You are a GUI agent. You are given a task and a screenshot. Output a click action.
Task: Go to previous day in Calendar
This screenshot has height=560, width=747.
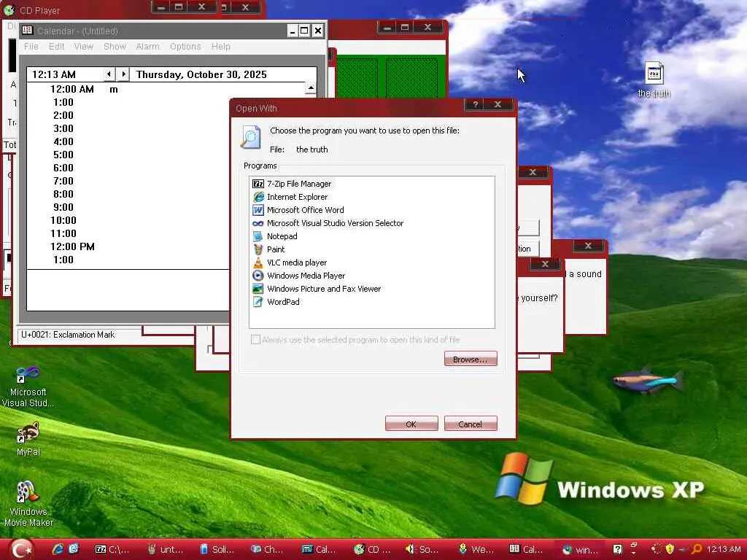point(109,74)
